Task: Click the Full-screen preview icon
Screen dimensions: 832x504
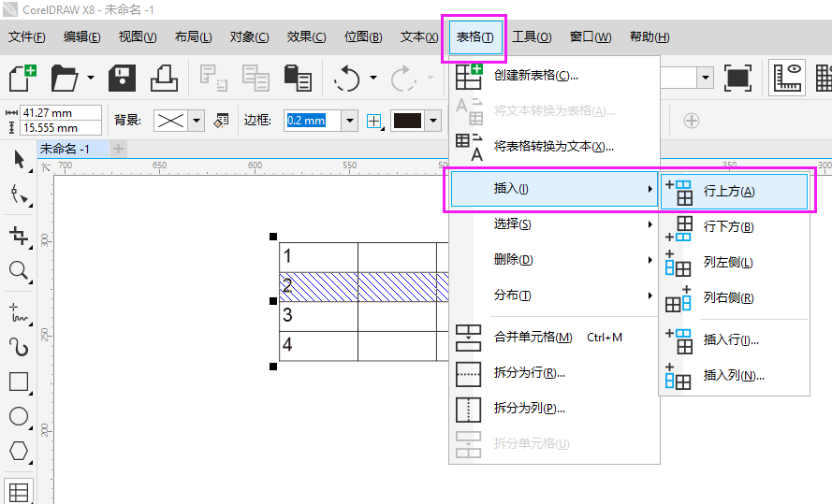Action: (x=738, y=78)
